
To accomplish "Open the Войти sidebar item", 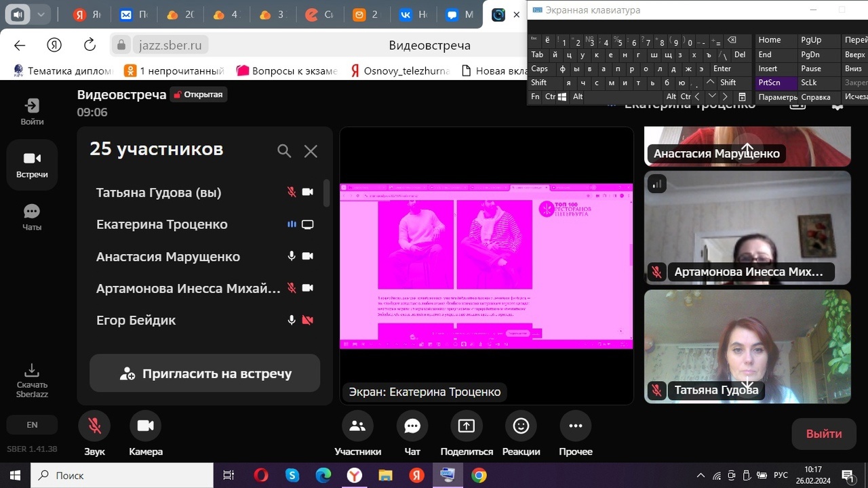I will pos(32,112).
